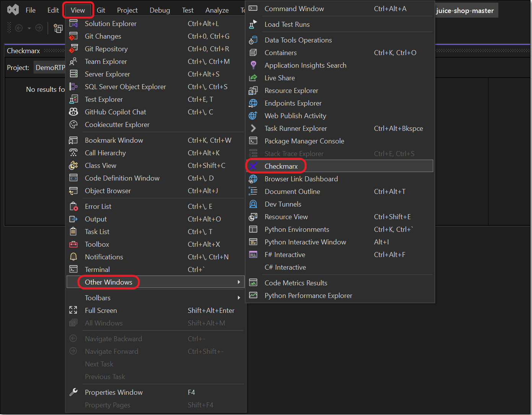Click the juice-shop-master solution name
Viewport: 532px width, 415px height.
(x=465, y=11)
